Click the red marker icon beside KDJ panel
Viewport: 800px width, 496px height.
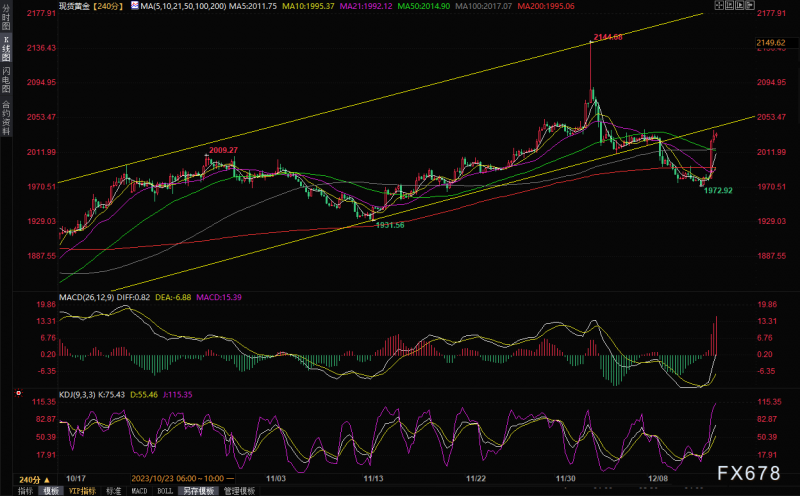coord(19,393)
